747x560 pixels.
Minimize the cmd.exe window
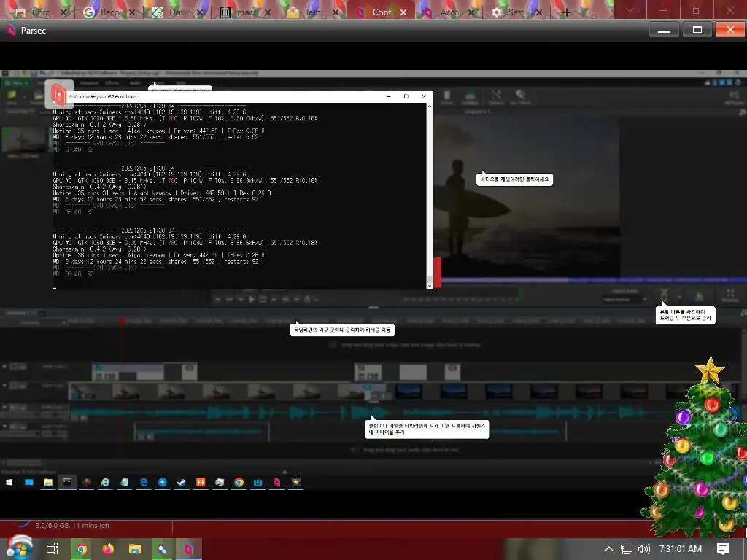point(389,96)
